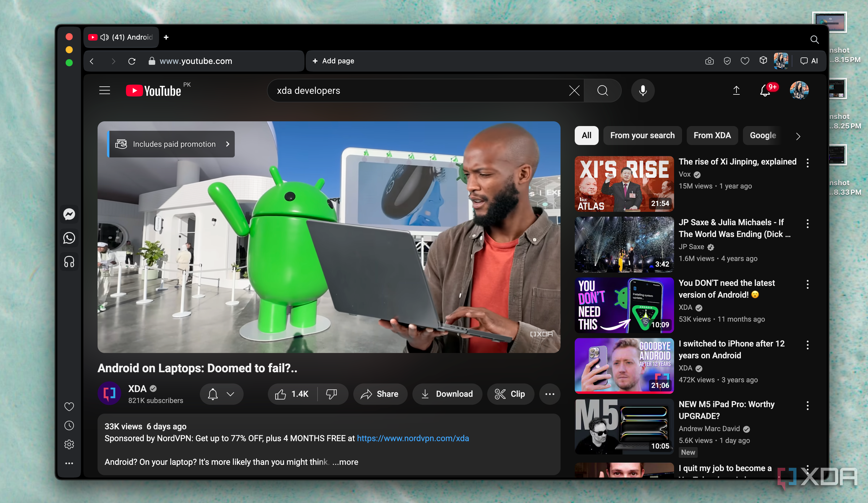Open bookmarks heart icon in sidebar

coord(69,407)
